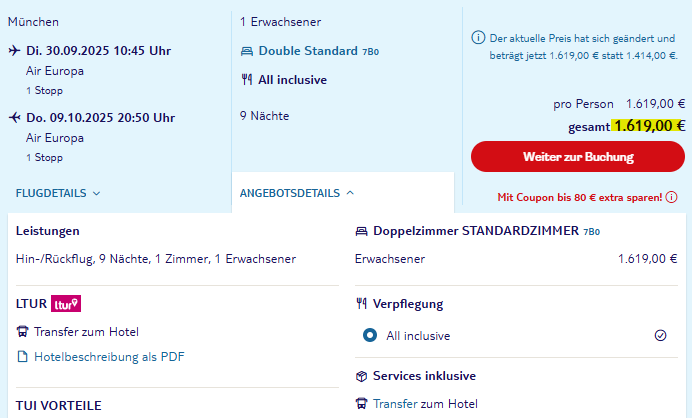This screenshot has height=418, width=692.
Task: Open coupon info icon after extra sparen
Action: (x=671, y=197)
